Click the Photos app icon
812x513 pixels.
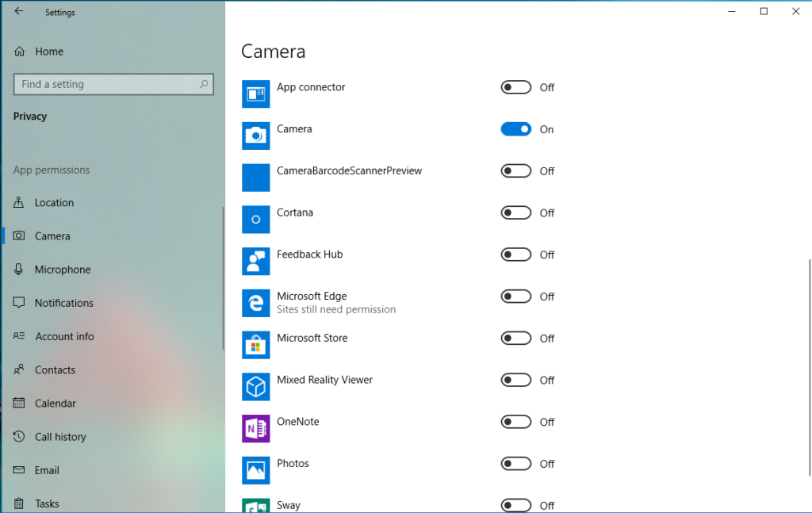point(255,470)
